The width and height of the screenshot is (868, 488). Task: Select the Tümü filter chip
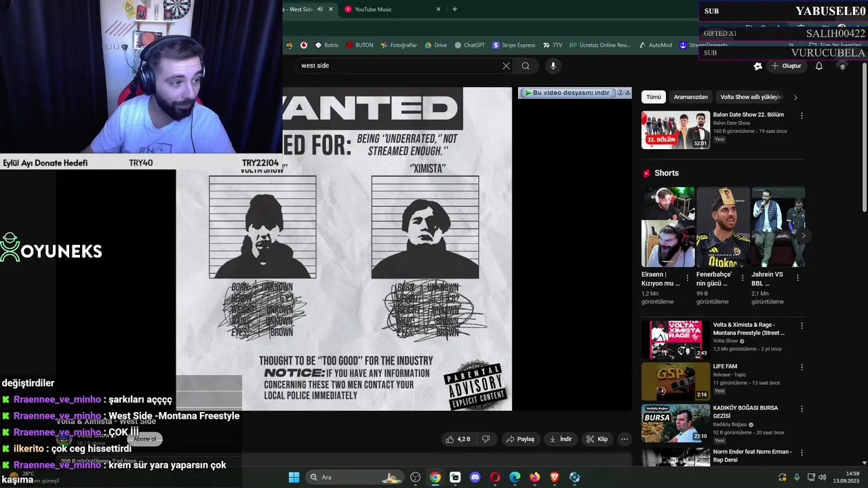pos(654,97)
